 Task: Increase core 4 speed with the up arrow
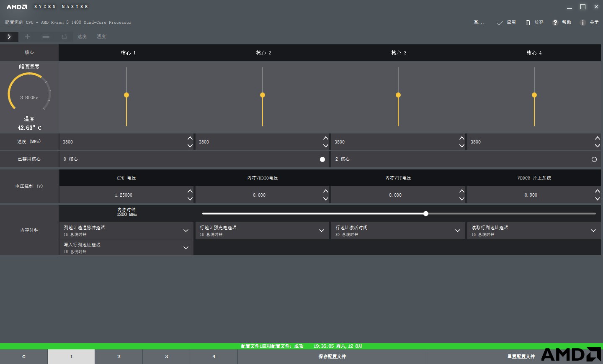598,138
